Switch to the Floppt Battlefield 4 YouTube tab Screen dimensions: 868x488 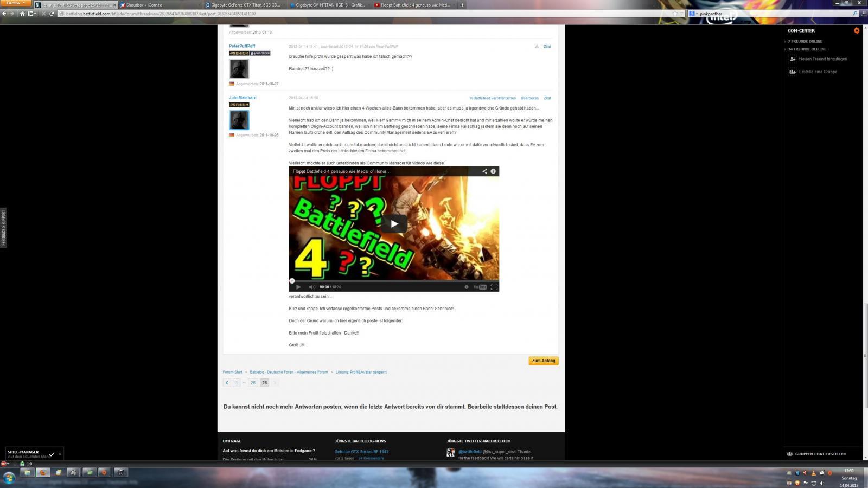click(x=415, y=5)
